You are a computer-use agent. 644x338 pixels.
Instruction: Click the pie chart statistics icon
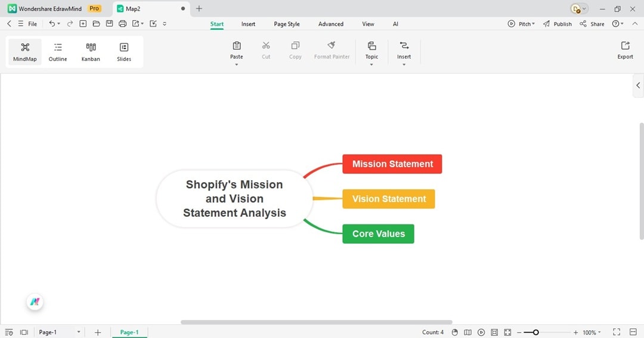pyautogui.click(x=454, y=332)
